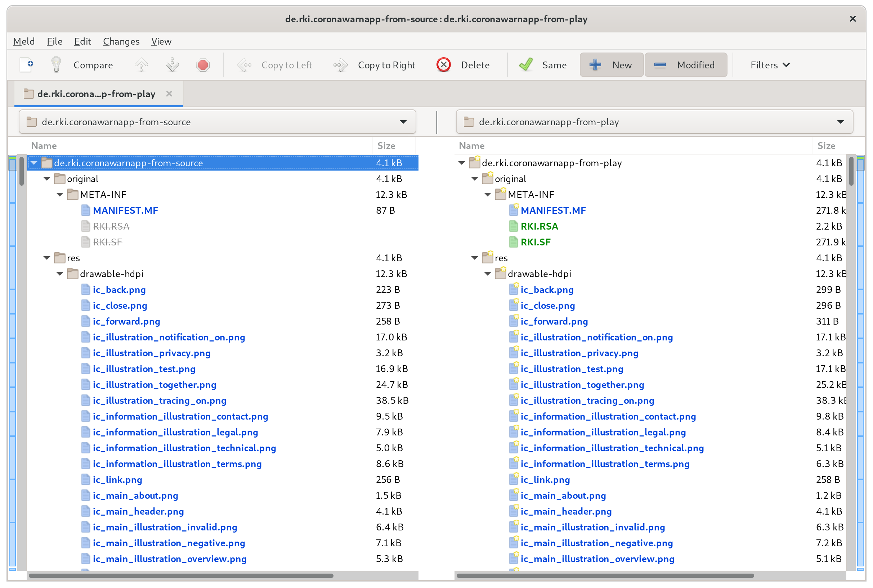Click the left pane vertical scrollbar thumb
Image resolution: width=873 pixels, height=588 pixels.
pos(22,171)
